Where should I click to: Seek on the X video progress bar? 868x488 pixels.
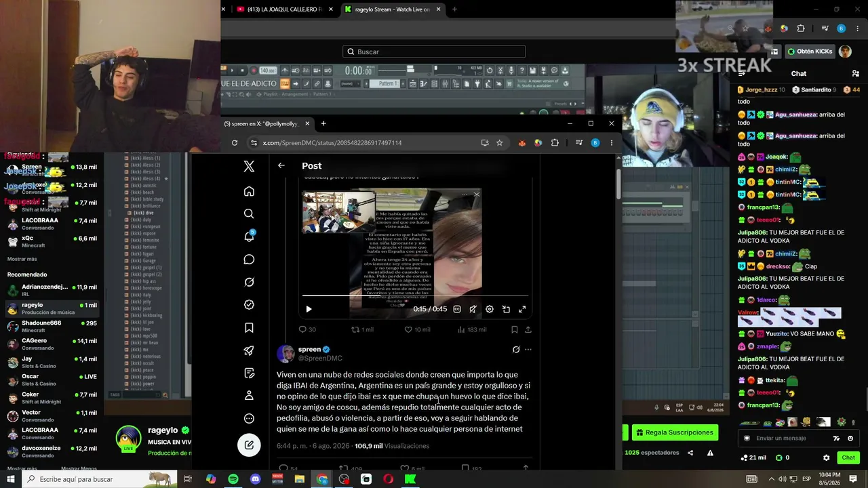pyautogui.click(x=415, y=296)
